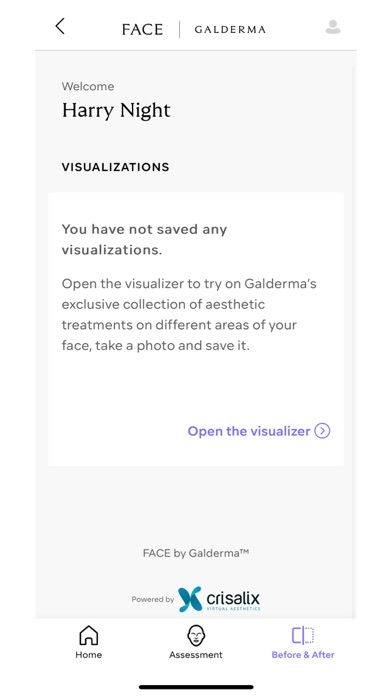
Task: Tap the Before & After split icon
Action: click(x=303, y=635)
